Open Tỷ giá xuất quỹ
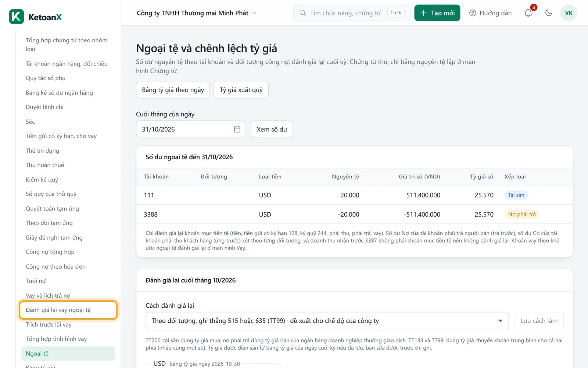 point(241,90)
